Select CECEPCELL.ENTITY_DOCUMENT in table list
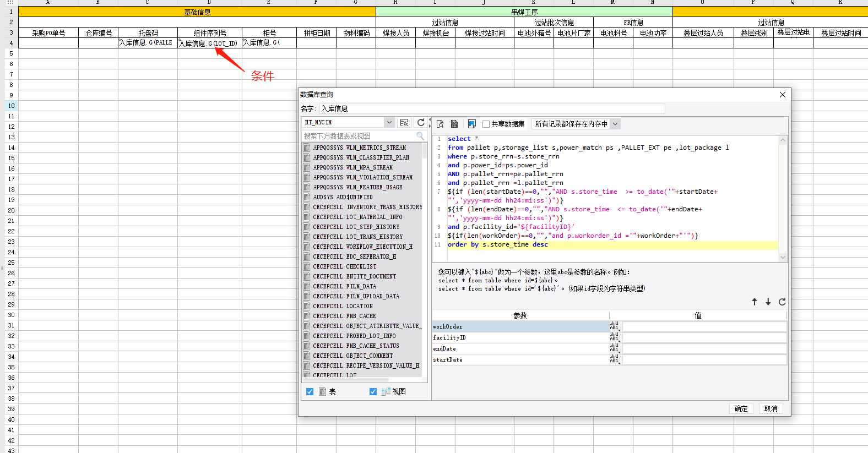Viewport: 868px width, 453px height. point(355,276)
